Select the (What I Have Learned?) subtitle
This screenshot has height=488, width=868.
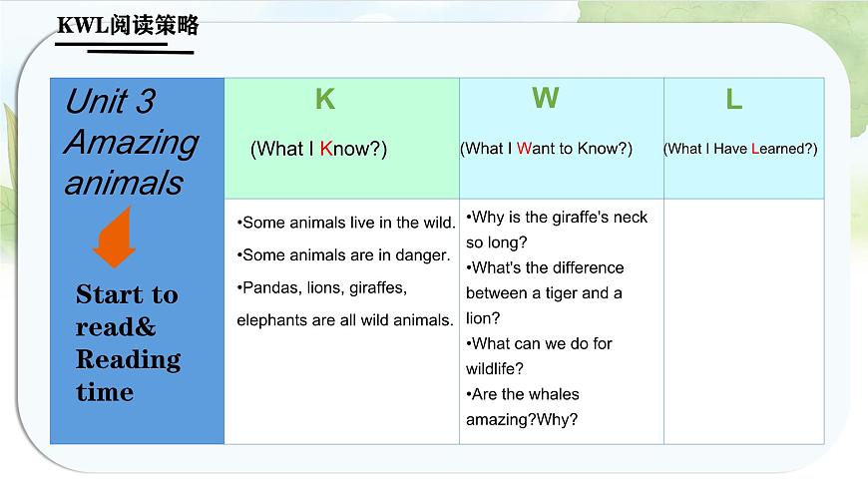point(740,149)
